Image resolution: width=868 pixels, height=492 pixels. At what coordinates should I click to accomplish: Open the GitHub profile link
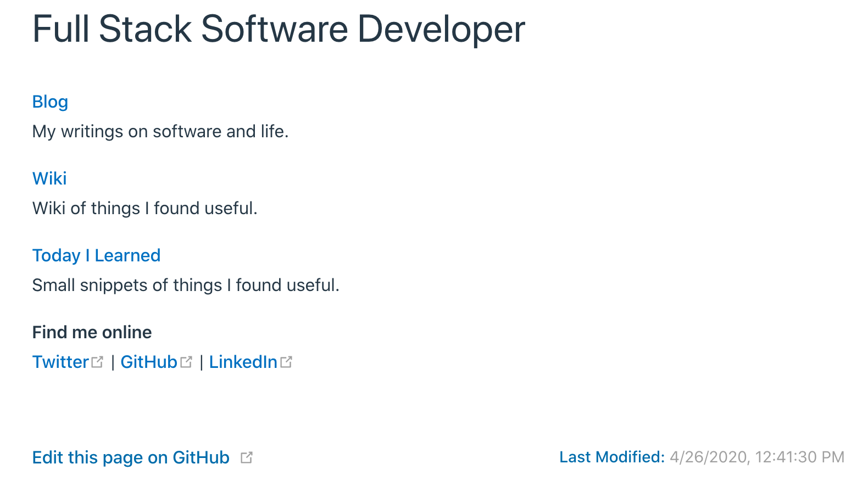[x=148, y=362]
